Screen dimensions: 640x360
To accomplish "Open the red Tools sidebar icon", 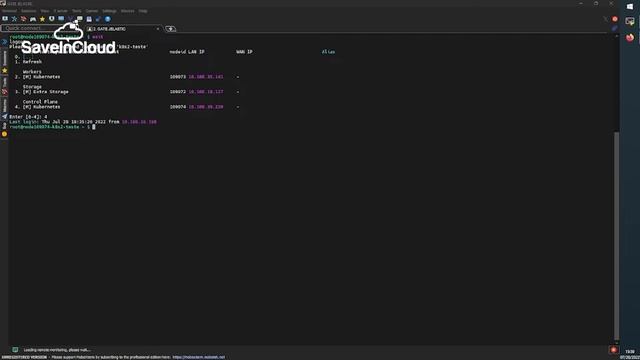I will click(4, 92).
